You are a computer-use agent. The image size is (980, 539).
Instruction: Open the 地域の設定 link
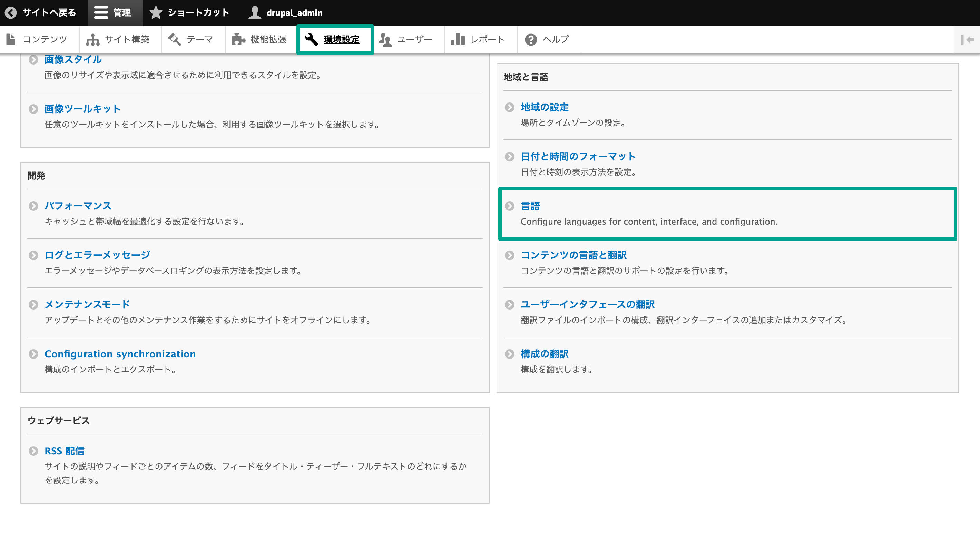(545, 107)
